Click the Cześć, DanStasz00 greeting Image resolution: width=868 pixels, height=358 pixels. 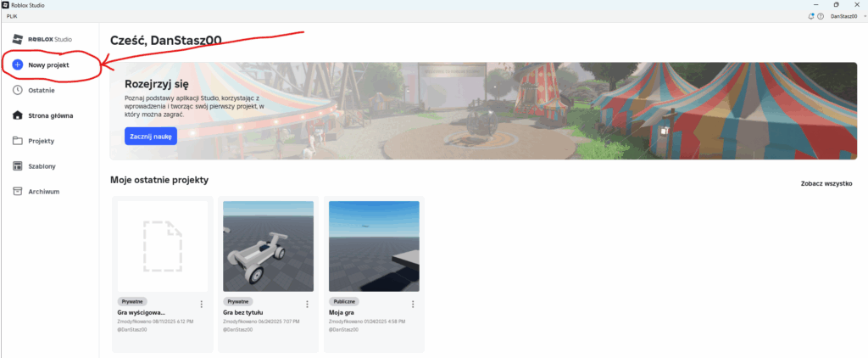(166, 40)
